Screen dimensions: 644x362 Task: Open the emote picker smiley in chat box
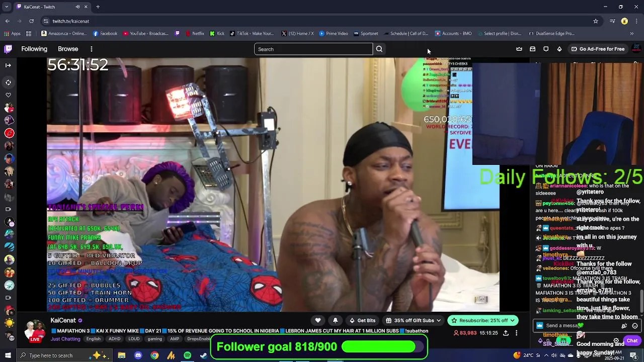click(x=635, y=326)
